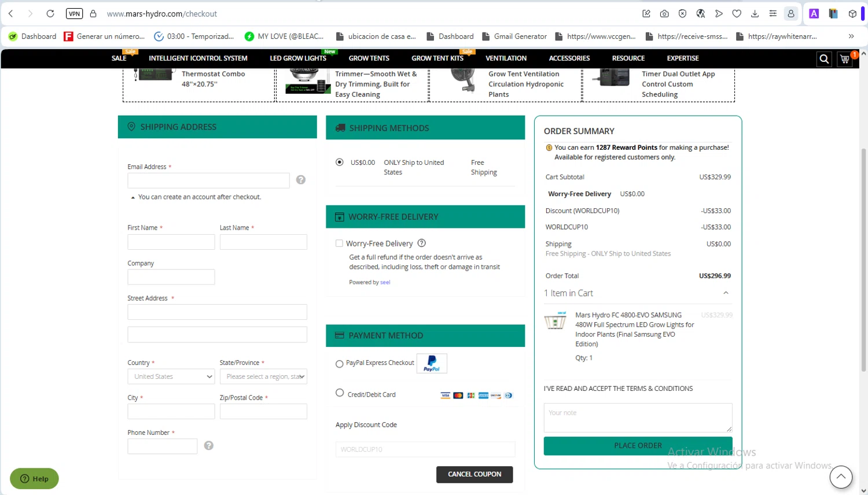
Task: Open the translate page icon
Action: click(x=700, y=13)
